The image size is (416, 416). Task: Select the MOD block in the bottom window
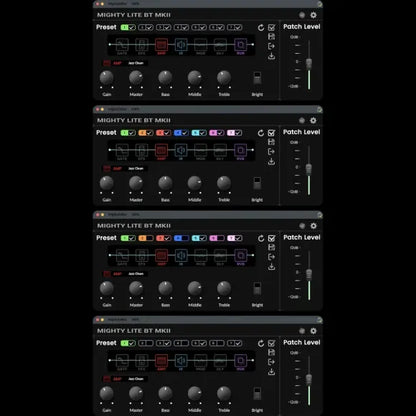point(201,361)
